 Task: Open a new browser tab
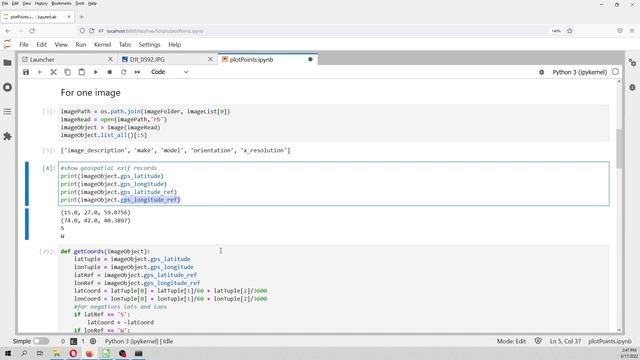(x=81, y=17)
